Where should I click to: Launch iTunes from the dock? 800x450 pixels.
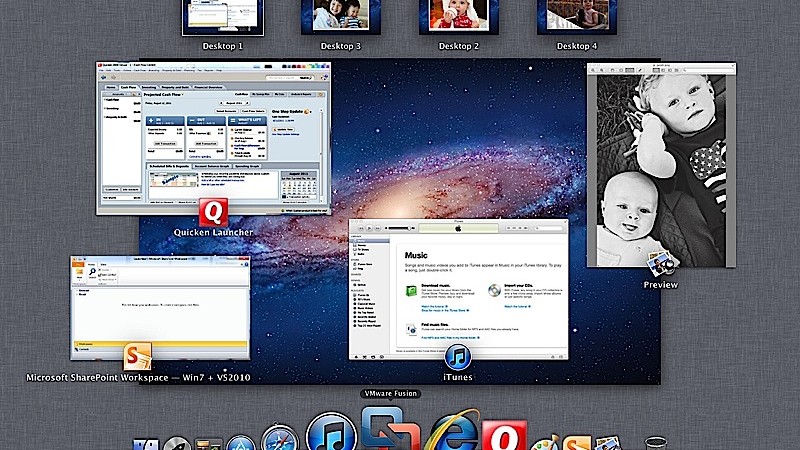point(330,435)
